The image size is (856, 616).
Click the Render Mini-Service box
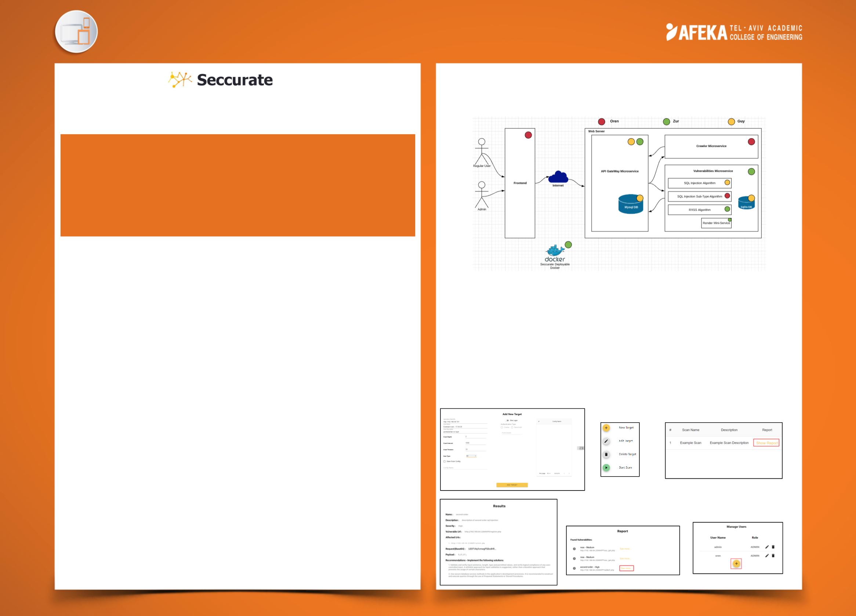coord(717,223)
